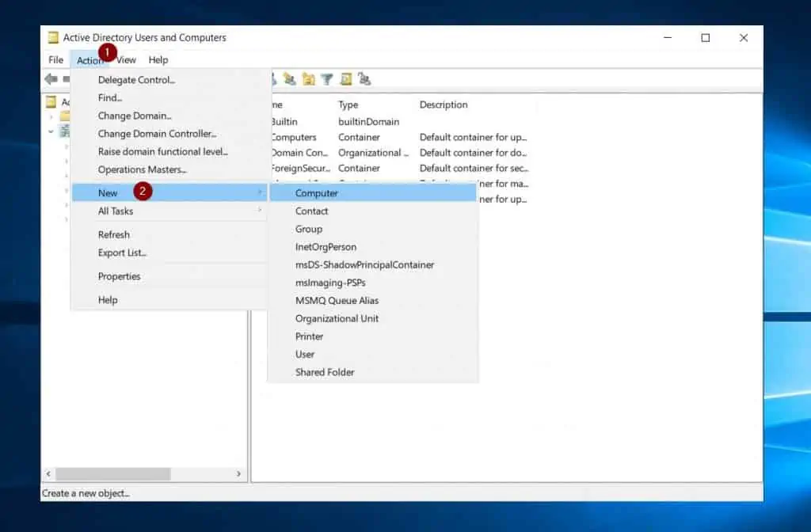Click the last toolbar icon with users
Viewport: 811px width, 532px height.
(364, 79)
